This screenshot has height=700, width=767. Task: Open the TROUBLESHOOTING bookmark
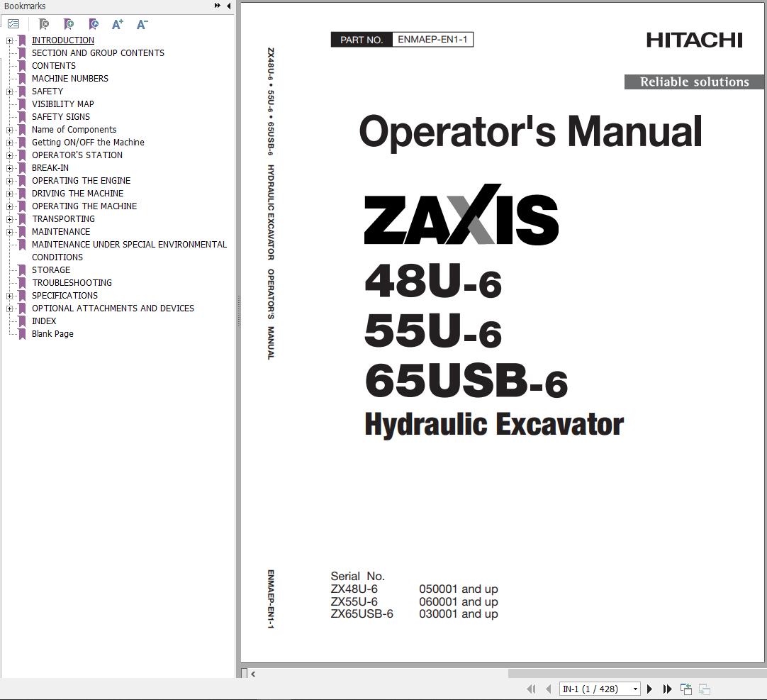click(72, 282)
